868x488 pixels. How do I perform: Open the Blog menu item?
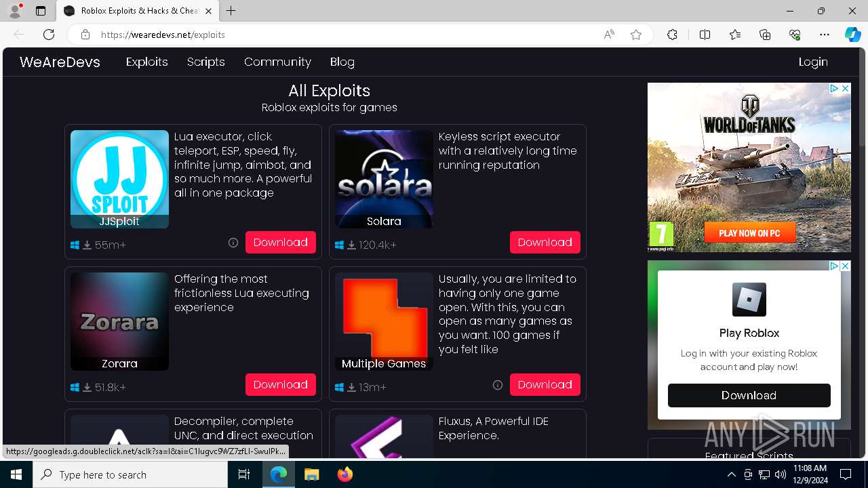coord(342,62)
